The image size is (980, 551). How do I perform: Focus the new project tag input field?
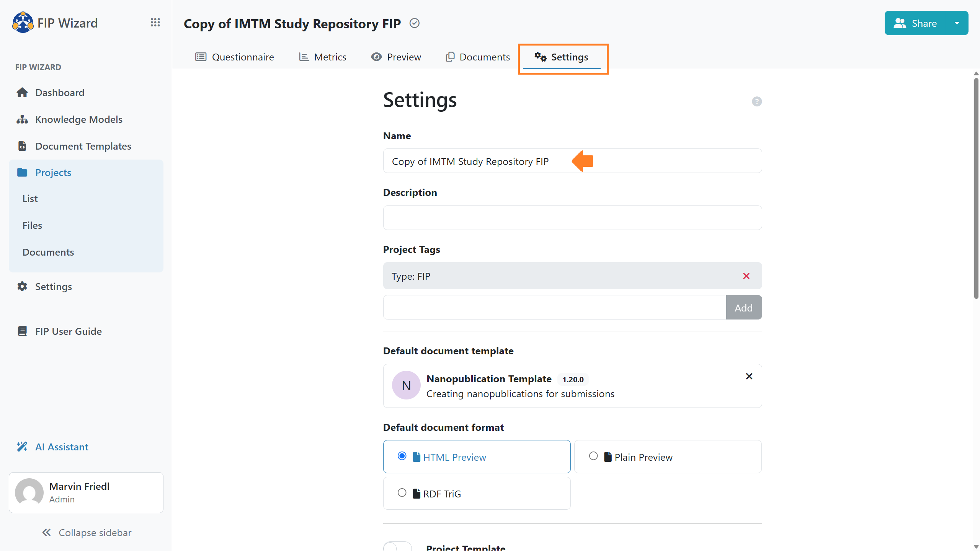tap(554, 307)
